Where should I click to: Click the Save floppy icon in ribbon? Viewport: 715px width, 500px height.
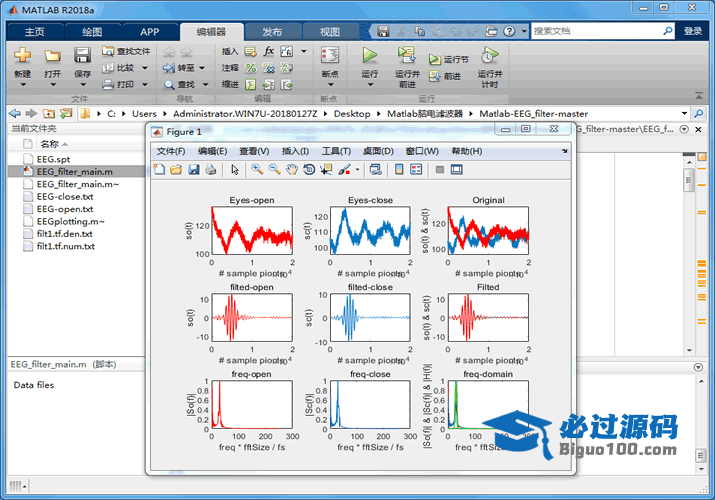[x=82, y=56]
